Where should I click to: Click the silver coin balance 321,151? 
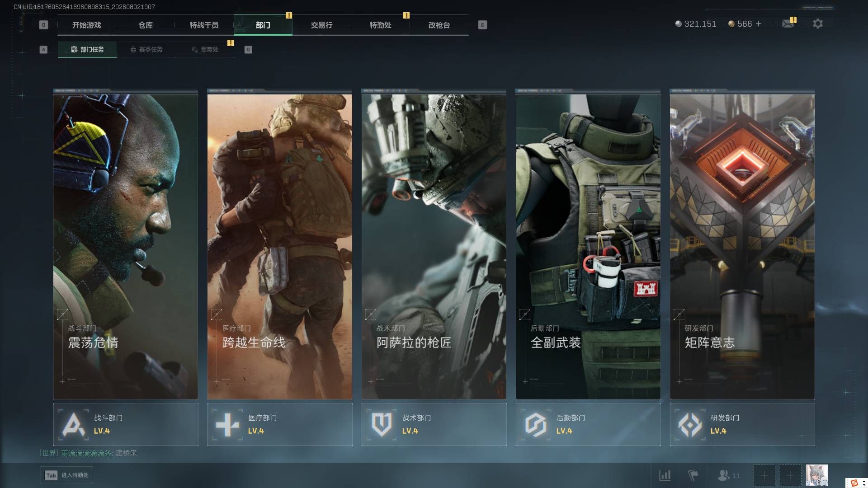(695, 24)
